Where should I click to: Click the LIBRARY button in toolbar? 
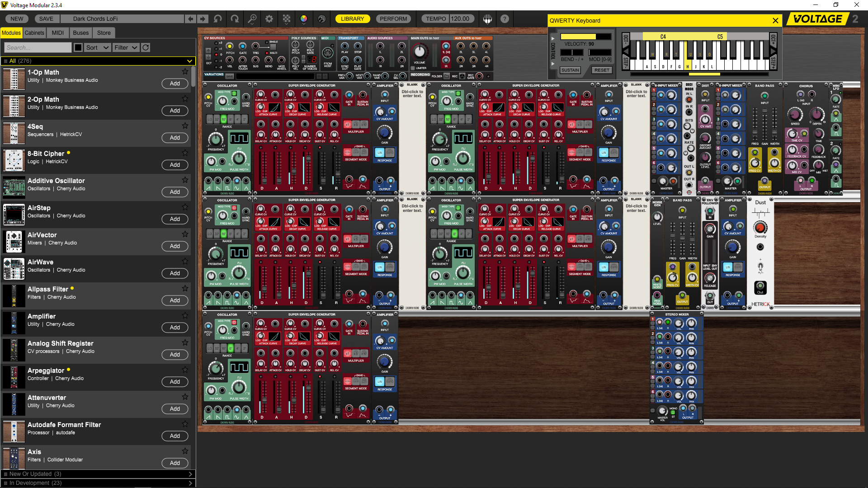(352, 19)
